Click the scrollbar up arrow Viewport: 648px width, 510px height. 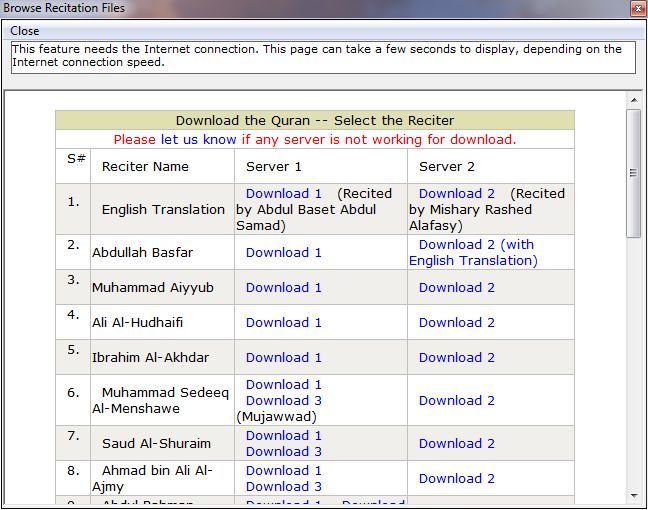click(634, 100)
